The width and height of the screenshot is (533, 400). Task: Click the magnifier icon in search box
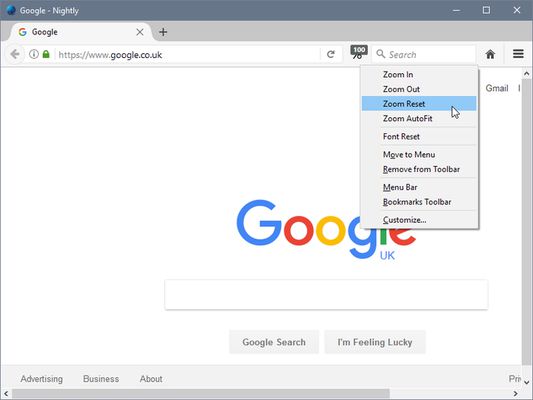click(x=381, y=54)
